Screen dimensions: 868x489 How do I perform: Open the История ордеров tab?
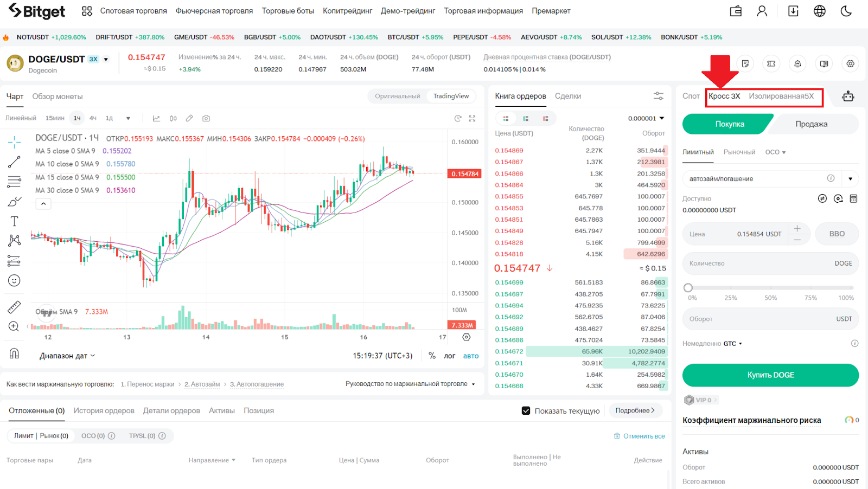pyautogui.click(x=104, y=411)
